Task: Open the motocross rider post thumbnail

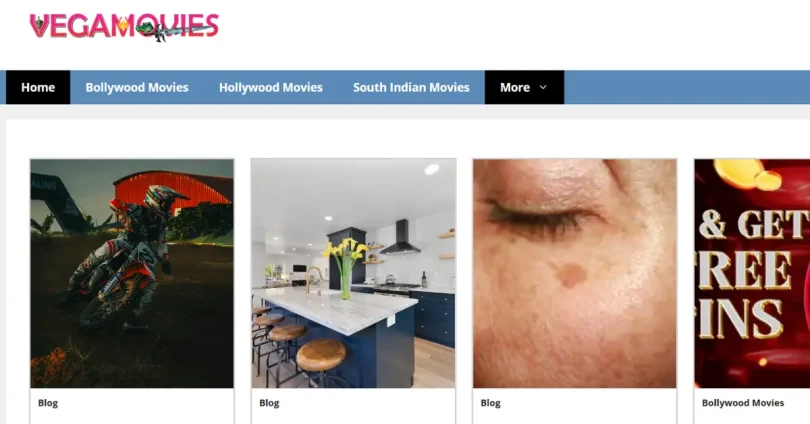Action: [132, 273]
